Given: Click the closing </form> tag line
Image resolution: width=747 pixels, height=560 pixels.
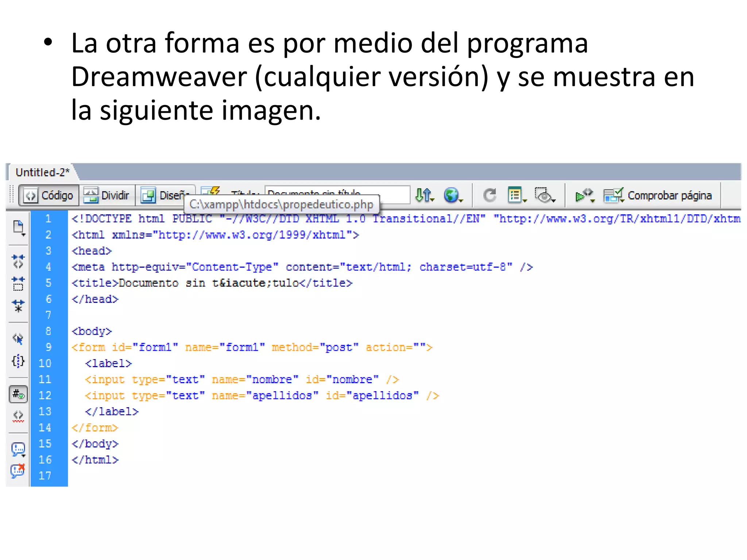Looking at the screenshot, I should pos(95,427).
